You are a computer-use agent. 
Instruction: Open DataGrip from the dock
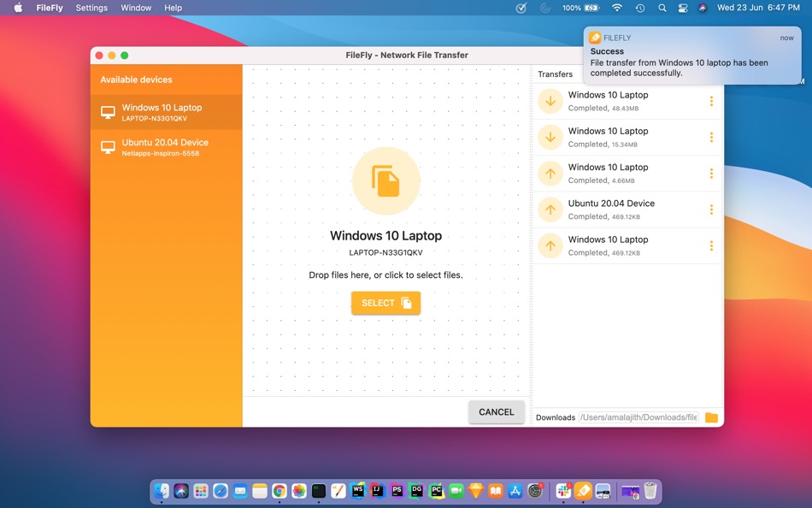click(417, 490)
